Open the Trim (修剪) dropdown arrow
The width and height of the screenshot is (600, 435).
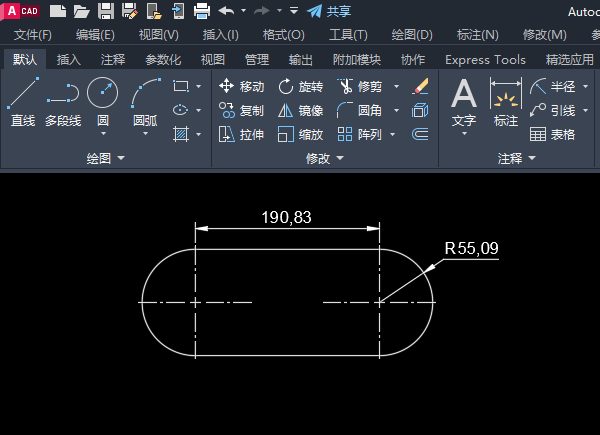(x=396, y=86)
